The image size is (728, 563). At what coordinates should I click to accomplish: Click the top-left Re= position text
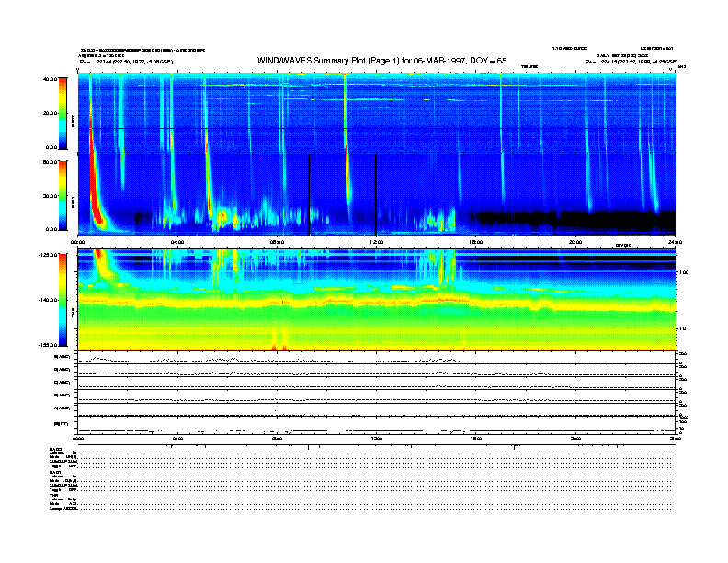coord(126,62)
